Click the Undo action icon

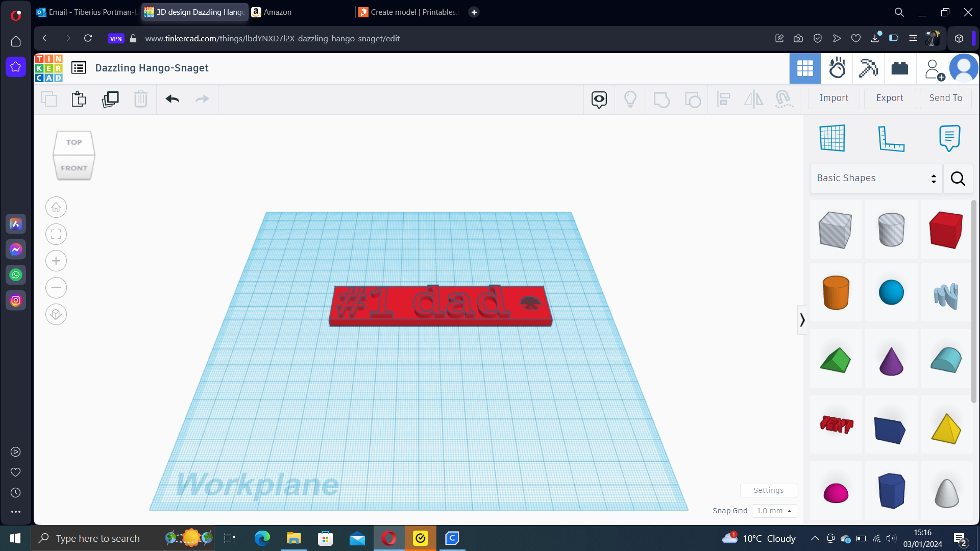[x=173, y=99]
